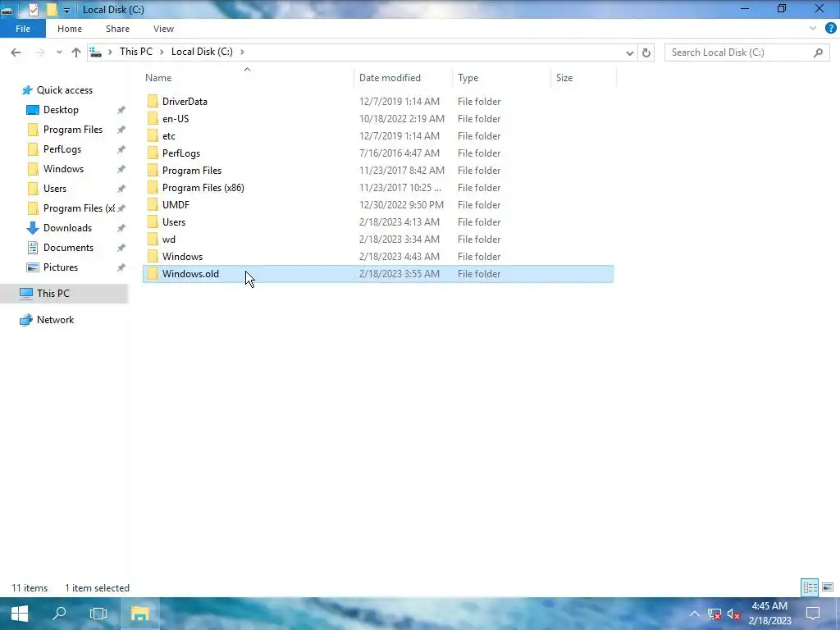Select the Users folder icon in file list
The image size is (840, 630).
(x=153, y=221)
